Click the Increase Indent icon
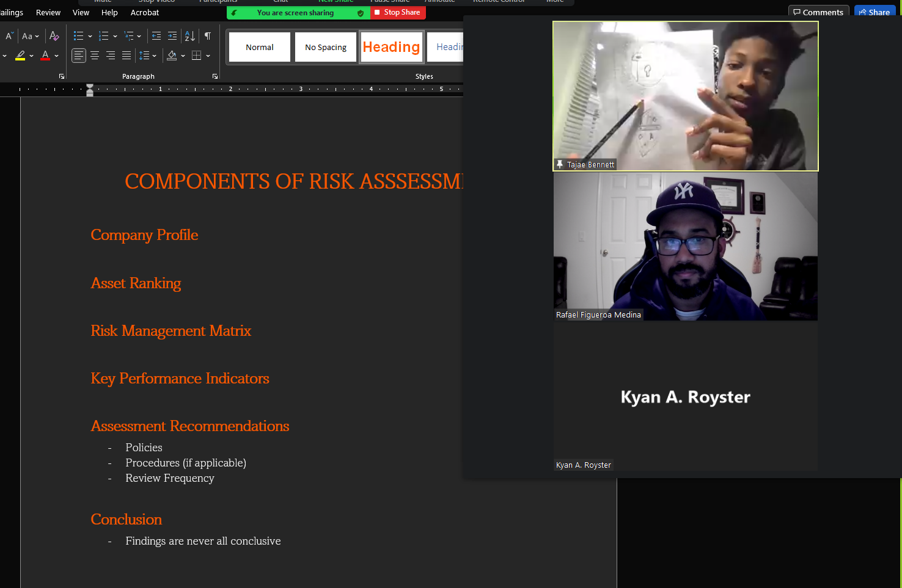Viewport: 902px width, 588px height. click(172, 36)
